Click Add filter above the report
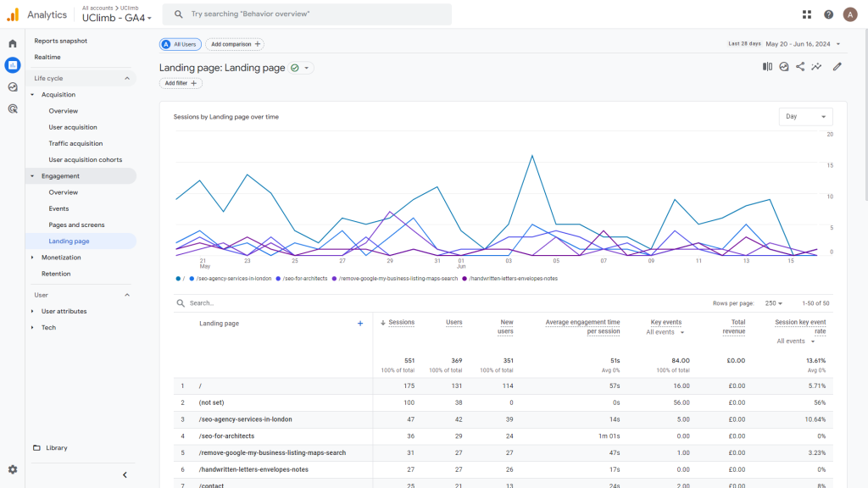Screen dimensions: 868x488 [x=179, y=83]
